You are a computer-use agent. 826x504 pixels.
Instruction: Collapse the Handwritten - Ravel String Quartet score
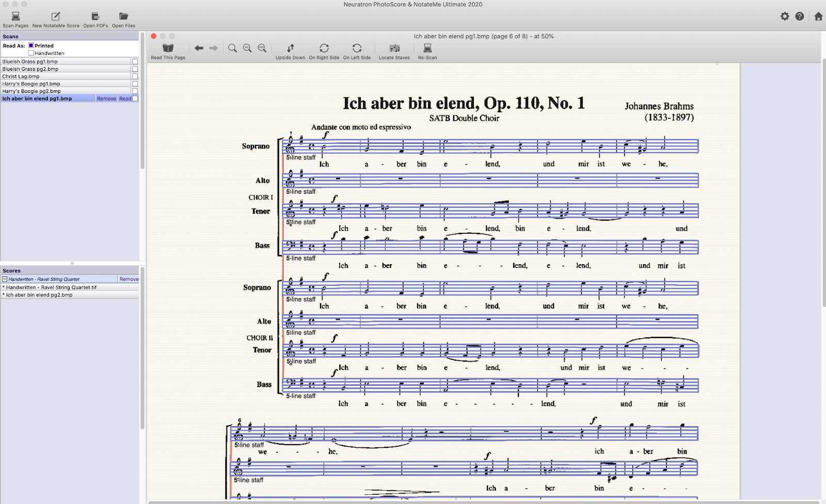tap(5, 279)
